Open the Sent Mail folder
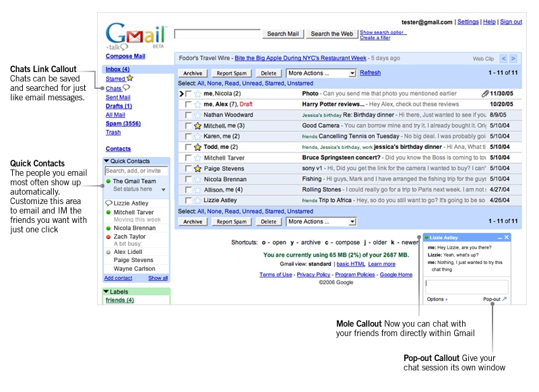 click(x=118, y=98)
